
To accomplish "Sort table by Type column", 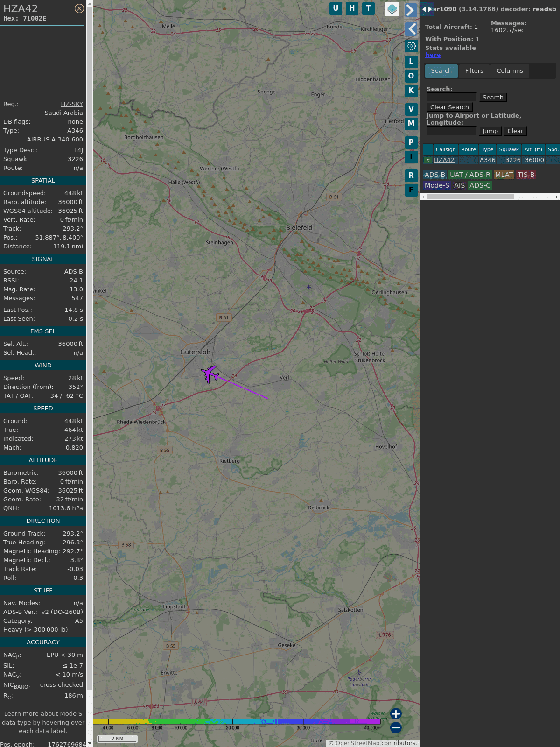I will 488,150.
